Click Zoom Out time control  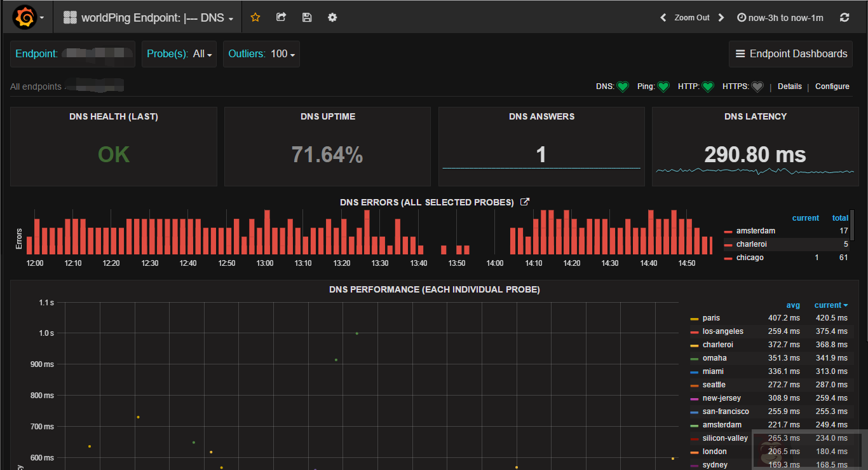tap(692, 18)
